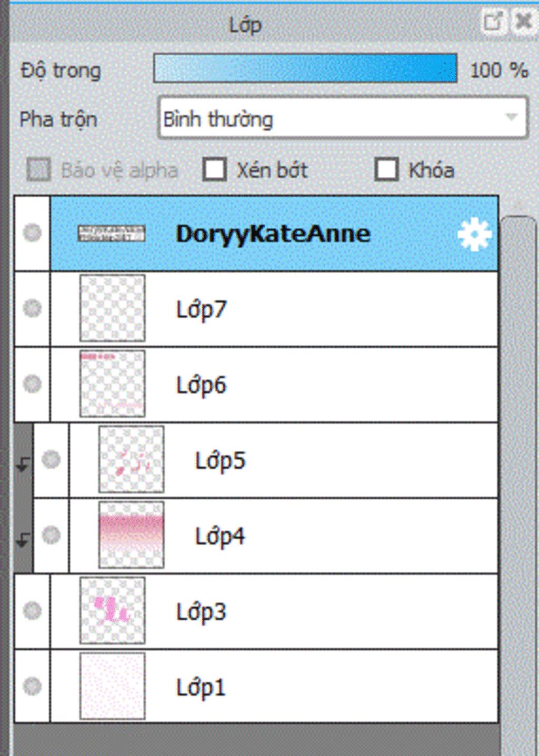Toggle visibility of DoryyKateAnne layer
This screenshot has width=539, height=756.
(x=33, y=233)
